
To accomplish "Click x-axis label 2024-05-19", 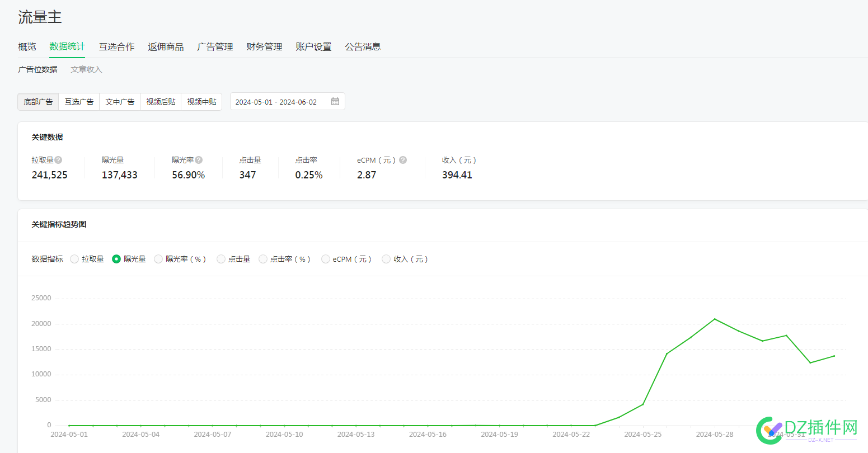I will click(x=499, y=435).
